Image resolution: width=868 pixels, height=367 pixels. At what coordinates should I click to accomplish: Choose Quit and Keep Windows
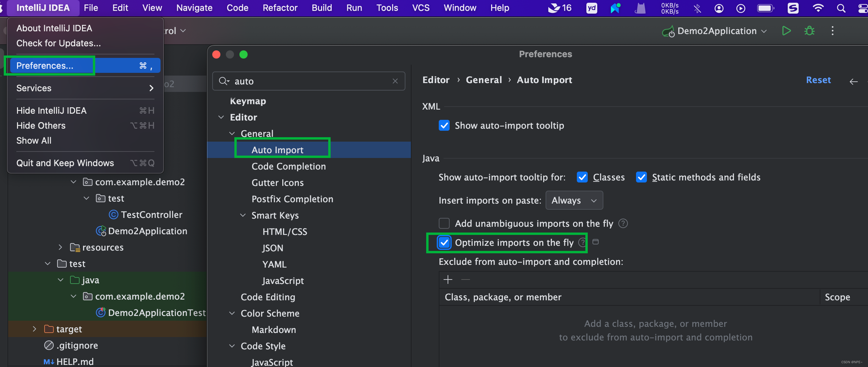coord(85,163)
